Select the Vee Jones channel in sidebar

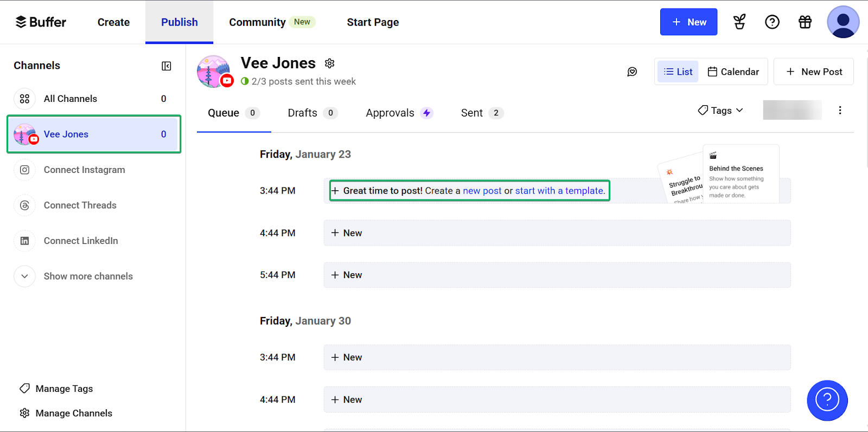click(94, 134)
